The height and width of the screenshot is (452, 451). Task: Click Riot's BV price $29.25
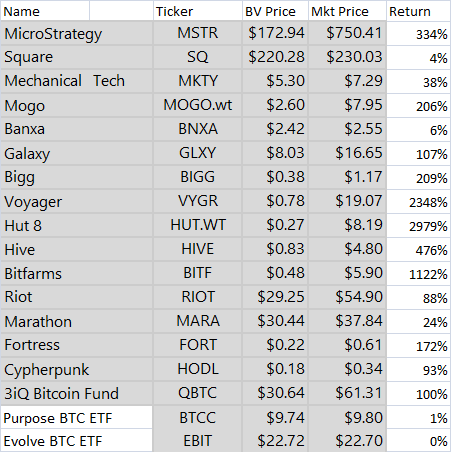[x=275, y=297]
